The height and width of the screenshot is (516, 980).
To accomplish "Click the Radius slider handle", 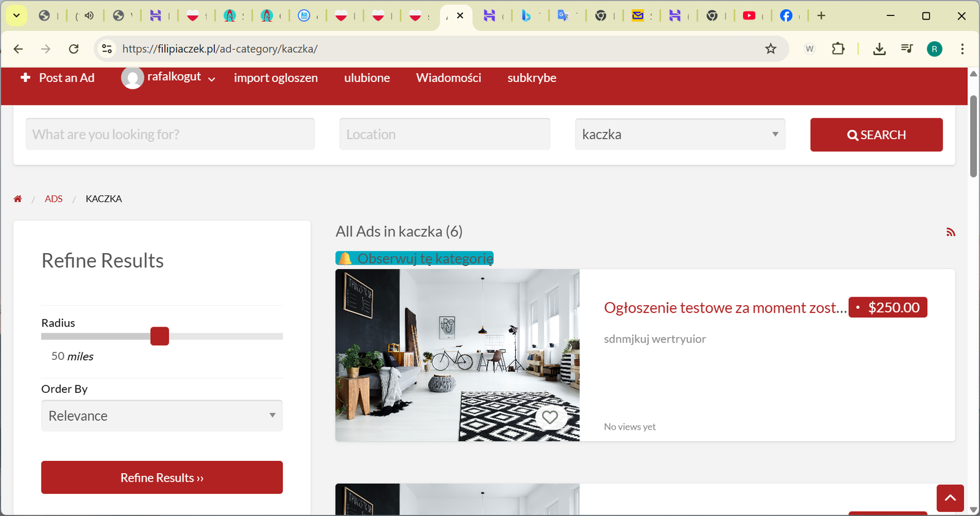I will 159,336.
